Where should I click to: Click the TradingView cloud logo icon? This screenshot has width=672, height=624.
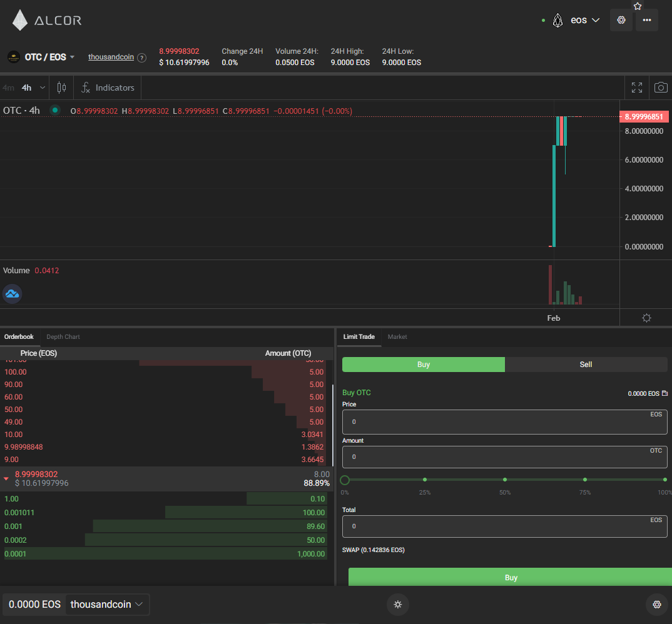pyautogui.click(x=12, y=294)
